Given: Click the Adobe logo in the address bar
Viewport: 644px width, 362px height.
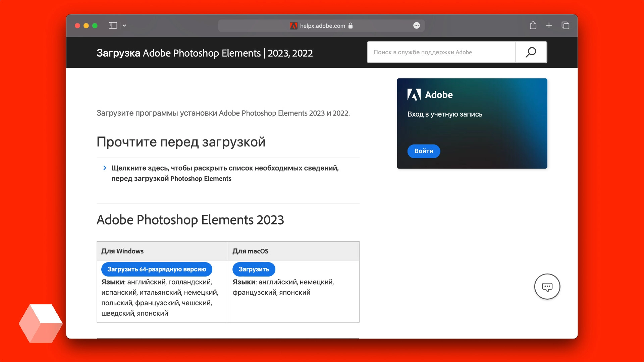Looking at the screenshot, I should [x=294, y=25].
